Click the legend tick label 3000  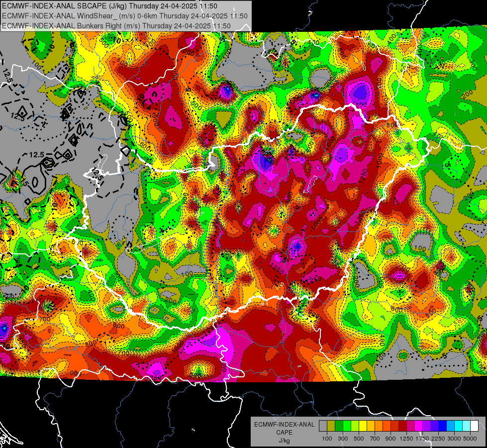(x=454, y=439)
